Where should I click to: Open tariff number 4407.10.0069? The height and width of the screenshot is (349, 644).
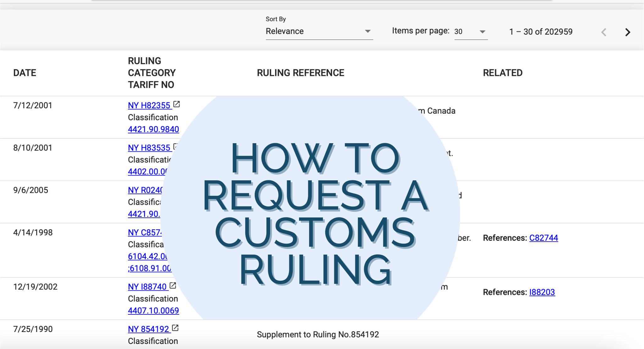[x=153, y=311]
